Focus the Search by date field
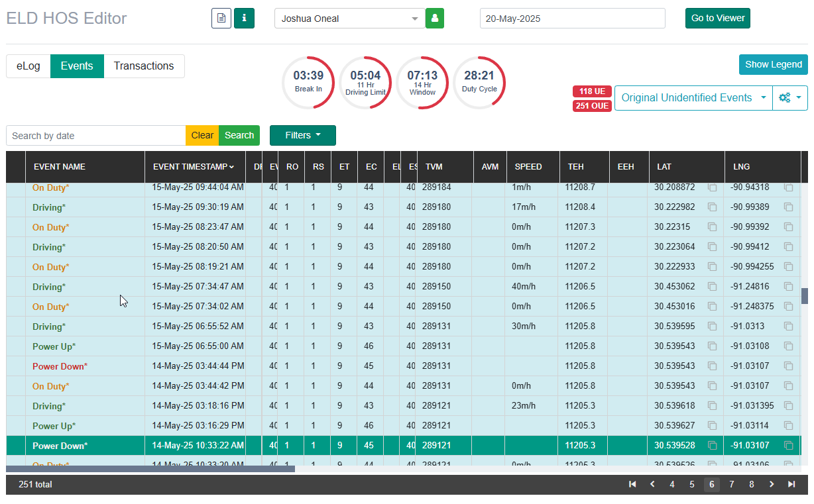814x504 pixels. [96, 136]
